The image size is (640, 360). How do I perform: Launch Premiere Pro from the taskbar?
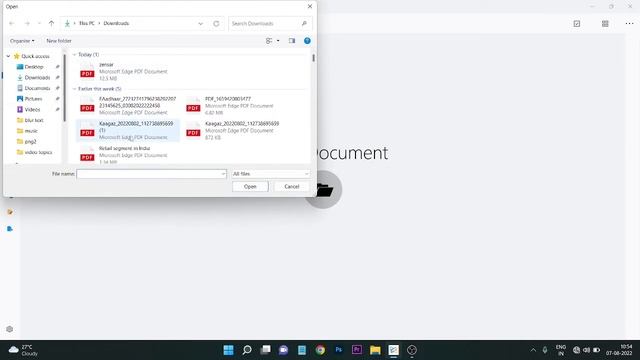click(357, 350)
